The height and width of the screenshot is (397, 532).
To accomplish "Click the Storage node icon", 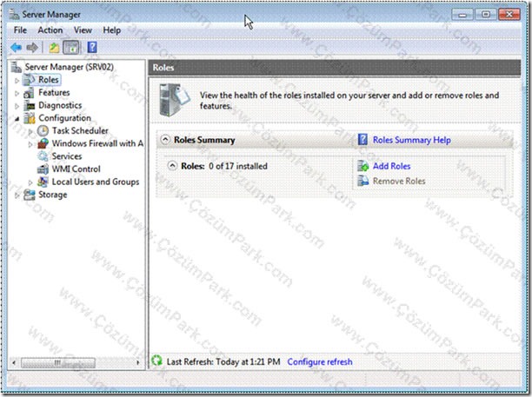I will click(x=30, y=195).
